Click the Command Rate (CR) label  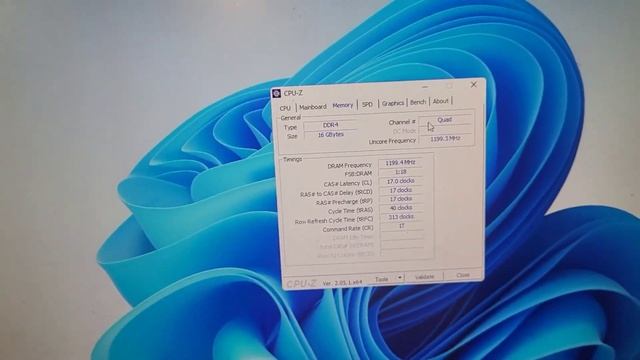[348, 229]
